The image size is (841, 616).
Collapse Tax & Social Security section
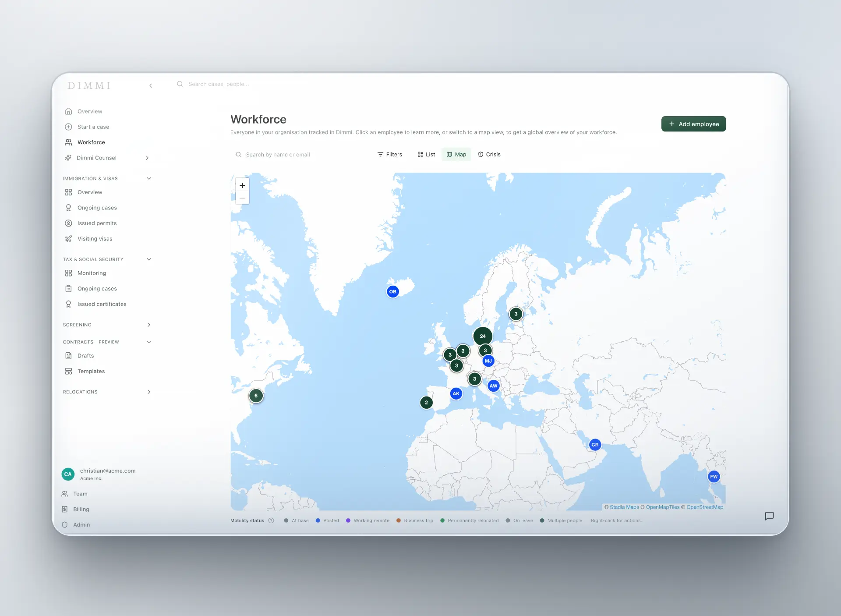149,259
